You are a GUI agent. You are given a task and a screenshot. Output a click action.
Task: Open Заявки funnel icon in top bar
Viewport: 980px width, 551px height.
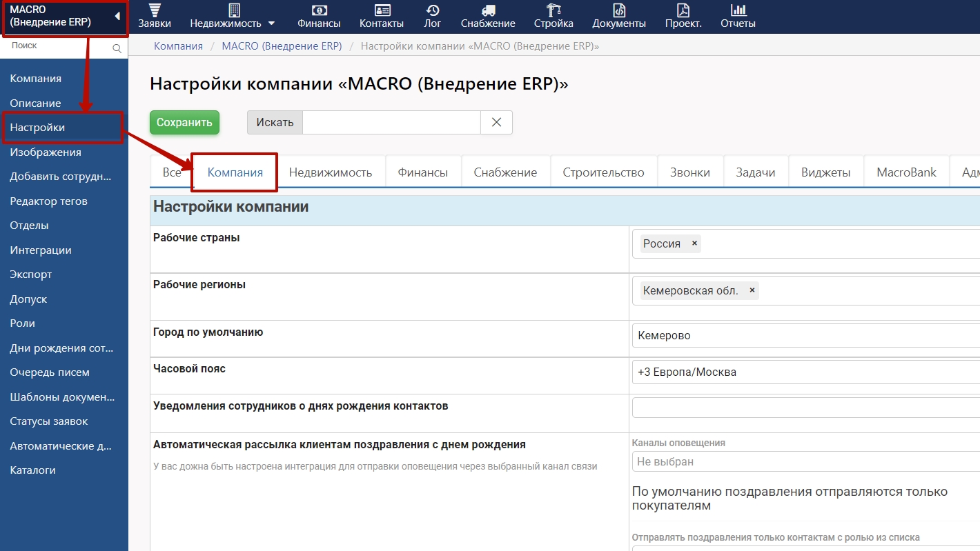[x=154, y=10]
